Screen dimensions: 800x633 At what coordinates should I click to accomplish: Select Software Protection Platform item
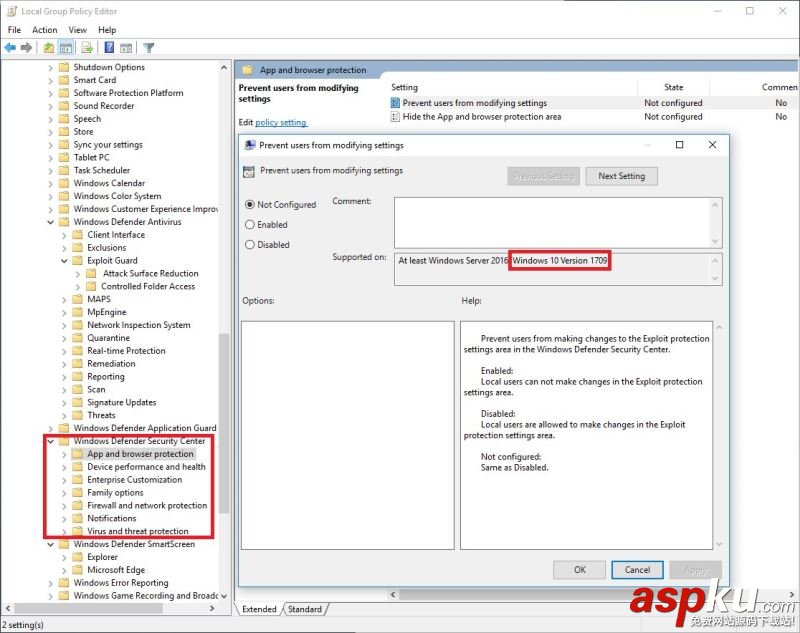128,93
